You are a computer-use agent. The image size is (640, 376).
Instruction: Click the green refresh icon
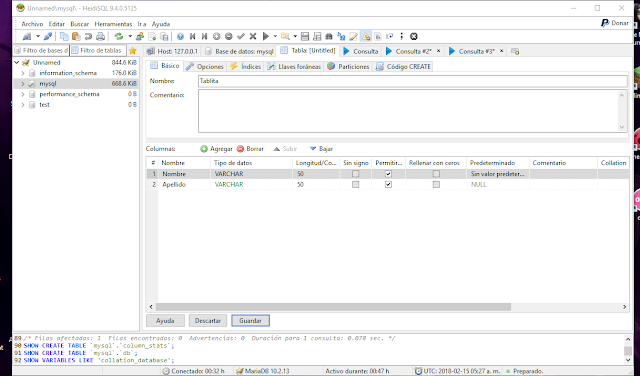point(119,36)
